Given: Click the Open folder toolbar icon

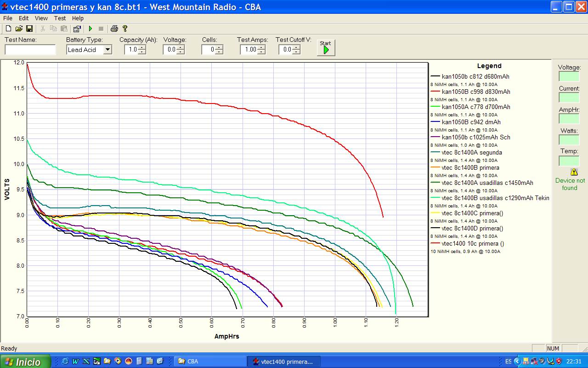Looking at the screenshot, I should (x=19, y=29).
